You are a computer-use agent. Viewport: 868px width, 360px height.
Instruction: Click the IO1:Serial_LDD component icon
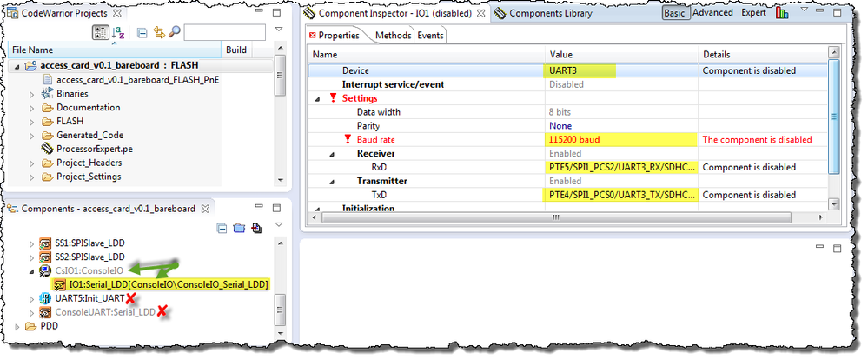click(x=60, y=284)
